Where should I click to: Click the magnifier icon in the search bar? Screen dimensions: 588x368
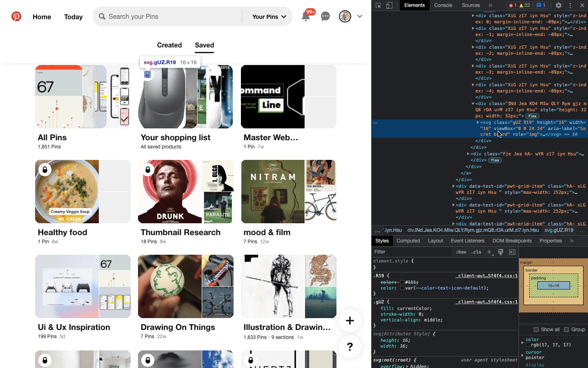click(102, 16)
